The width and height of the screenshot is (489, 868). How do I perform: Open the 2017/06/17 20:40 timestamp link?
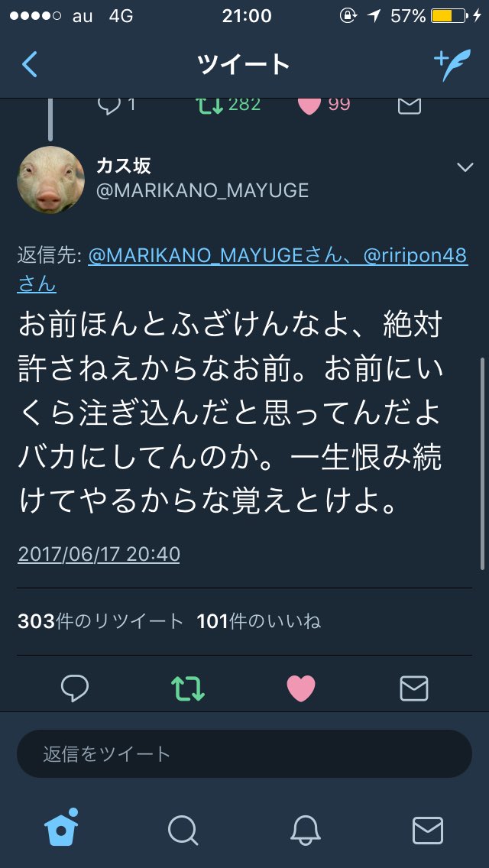[x=99, y=554]
